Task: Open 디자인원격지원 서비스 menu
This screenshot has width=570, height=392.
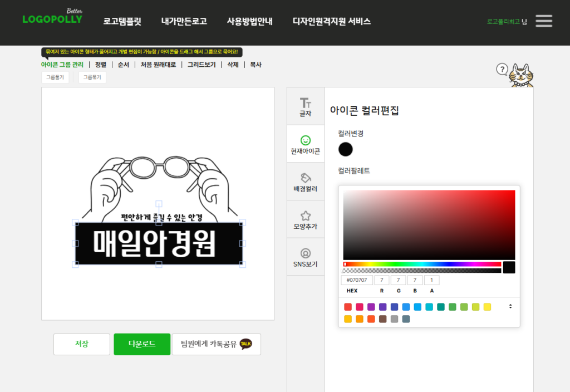Action: pos(332,22)
